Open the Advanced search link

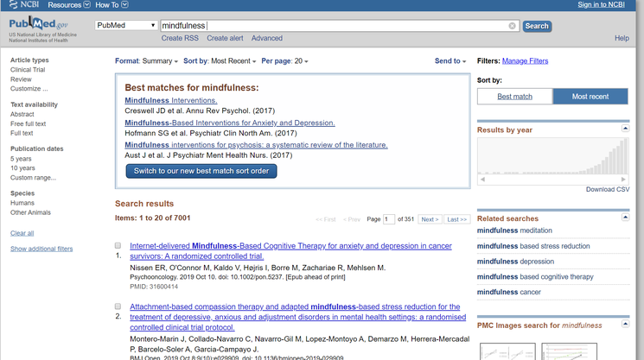(266, 38)
